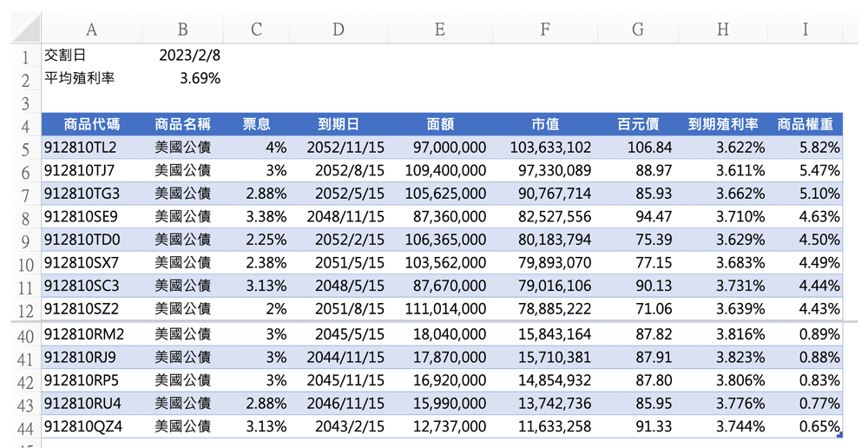Select column I header
Screen dimensions: 868x448
tap(806, 30)
